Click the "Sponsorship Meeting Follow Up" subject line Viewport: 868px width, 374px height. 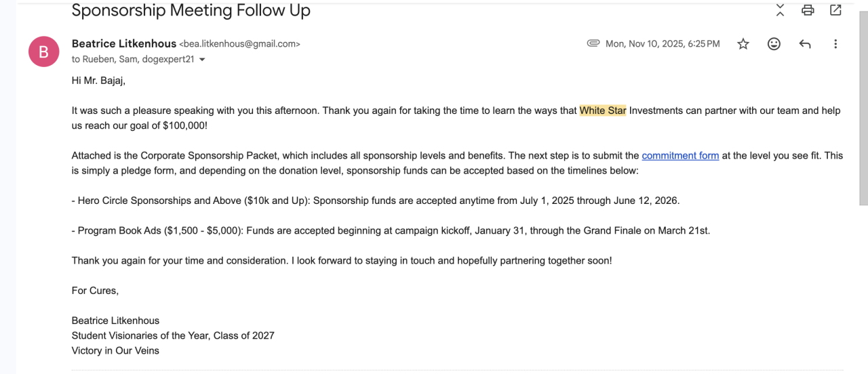(x=191, y=11)
